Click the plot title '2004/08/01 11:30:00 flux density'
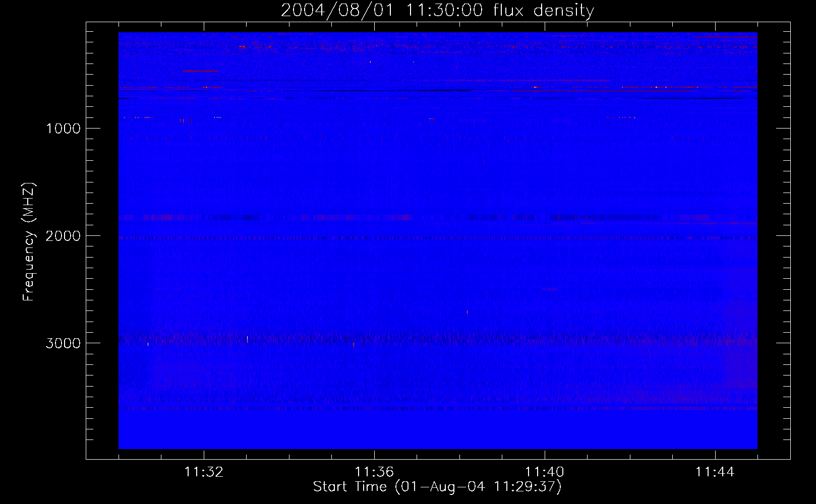Viewport: 816px width, 504px height. (437, 11)
